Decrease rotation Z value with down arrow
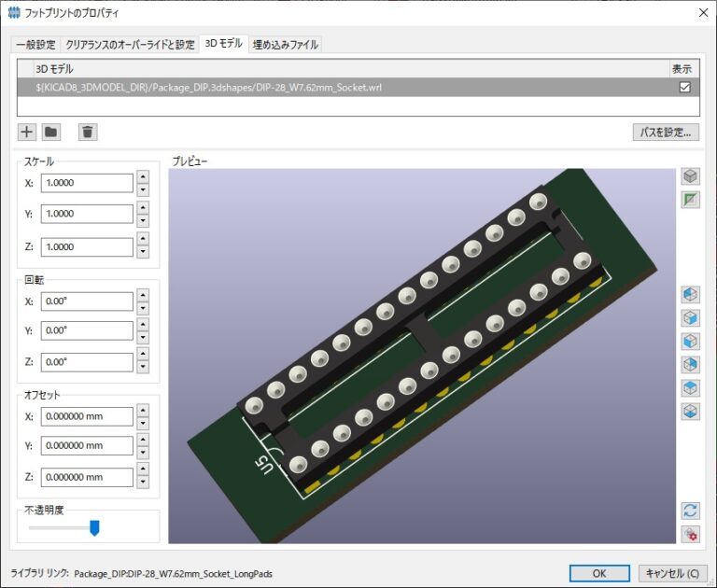This screenshot has height=588, width=717. click(143, 367)
